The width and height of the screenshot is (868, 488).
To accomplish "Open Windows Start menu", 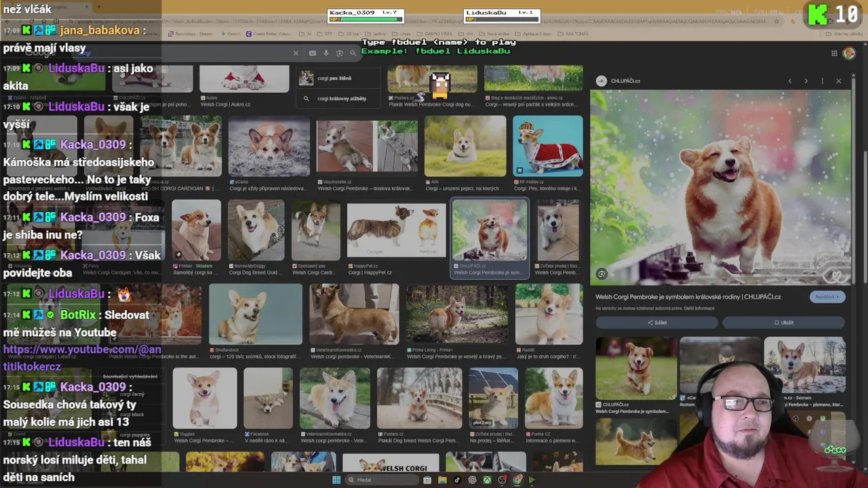I will pyautogui.click(x=336, y=480).
